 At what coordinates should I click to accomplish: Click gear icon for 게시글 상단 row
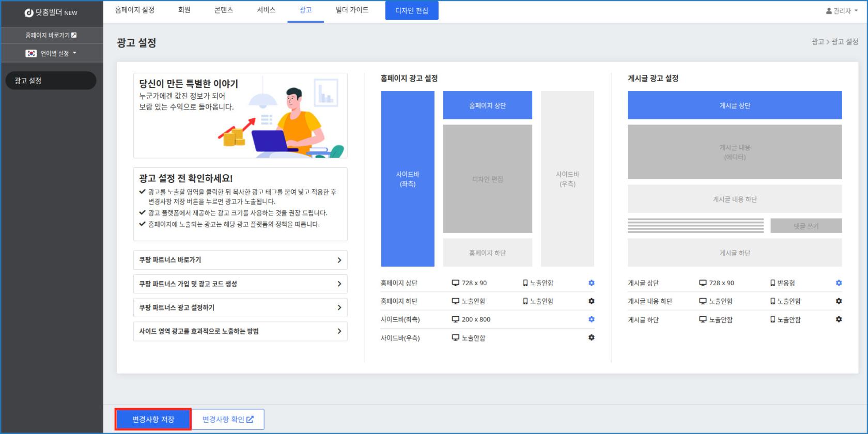(839, 283)
